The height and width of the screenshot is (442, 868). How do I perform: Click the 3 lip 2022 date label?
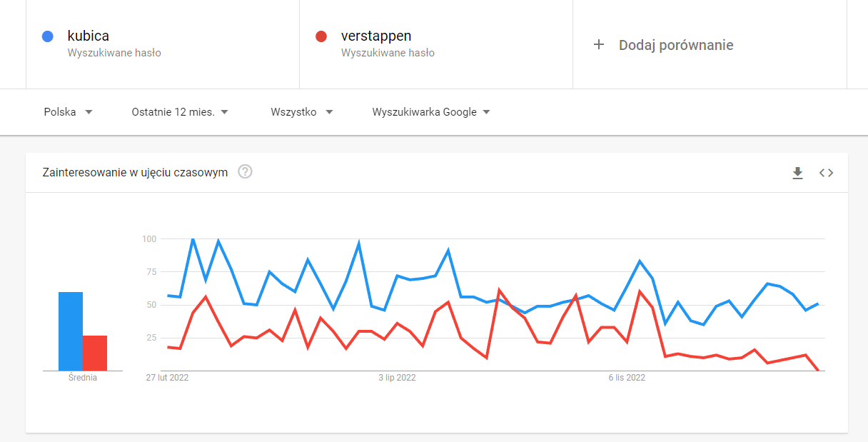coord(397,378)
